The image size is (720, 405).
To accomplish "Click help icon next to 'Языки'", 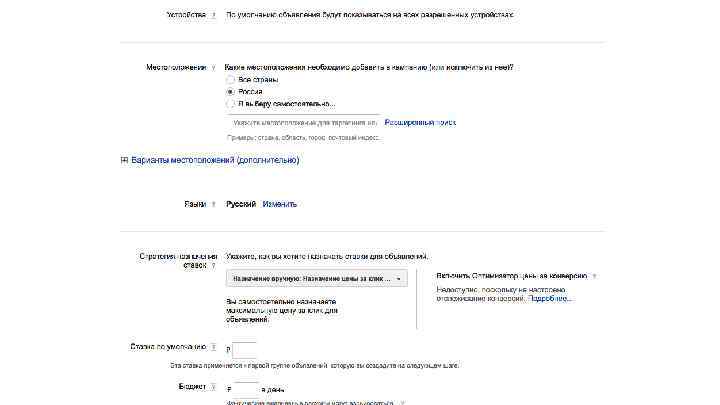I will pos(214,204).
